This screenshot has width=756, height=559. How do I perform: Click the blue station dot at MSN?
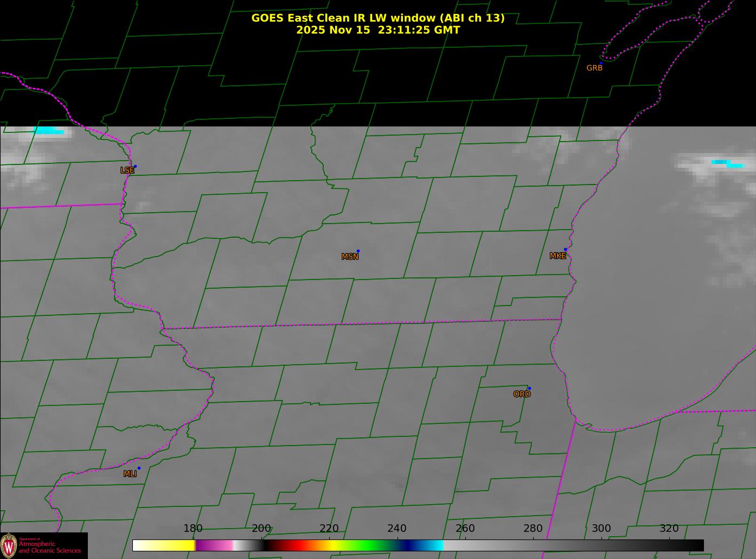358,251
